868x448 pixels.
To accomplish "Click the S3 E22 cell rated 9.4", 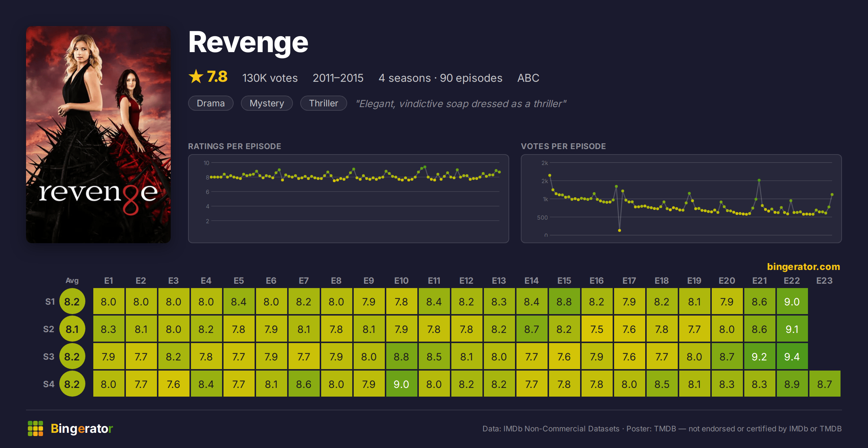I will pyautogui.click(x=792, y=356).
